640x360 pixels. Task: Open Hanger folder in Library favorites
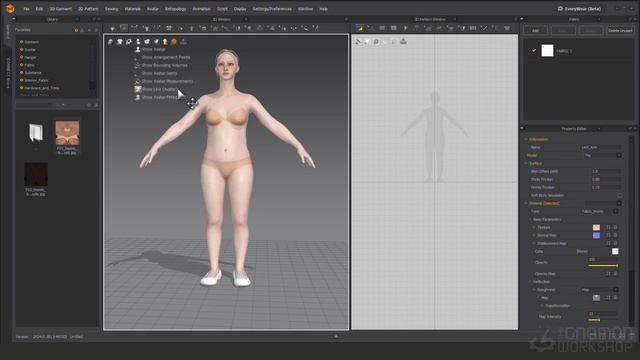[x=30, y=58]
